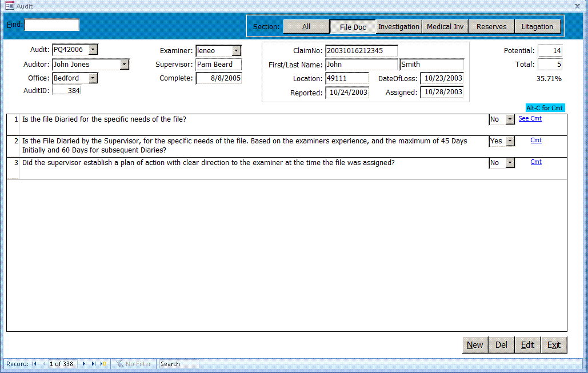The height and width of the screenshot is (373, 588).
Task: Go to the previous record
Action: 44,364
